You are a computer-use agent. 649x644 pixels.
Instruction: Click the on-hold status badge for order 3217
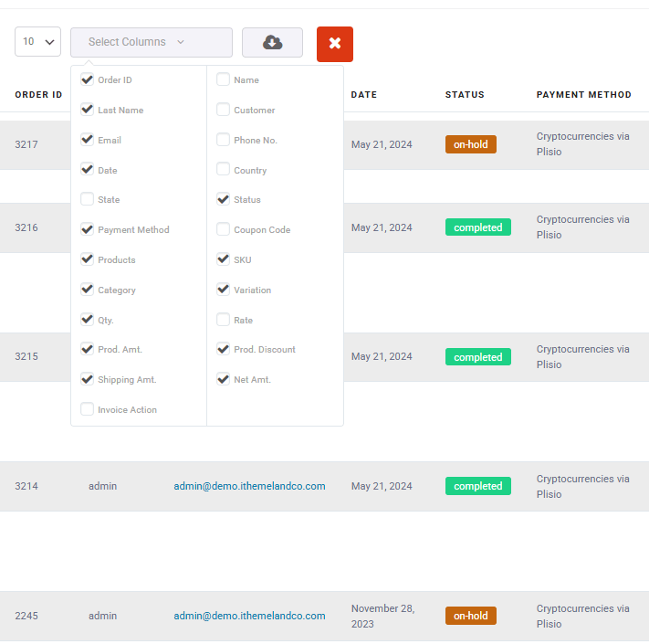(x=471, y=144)
